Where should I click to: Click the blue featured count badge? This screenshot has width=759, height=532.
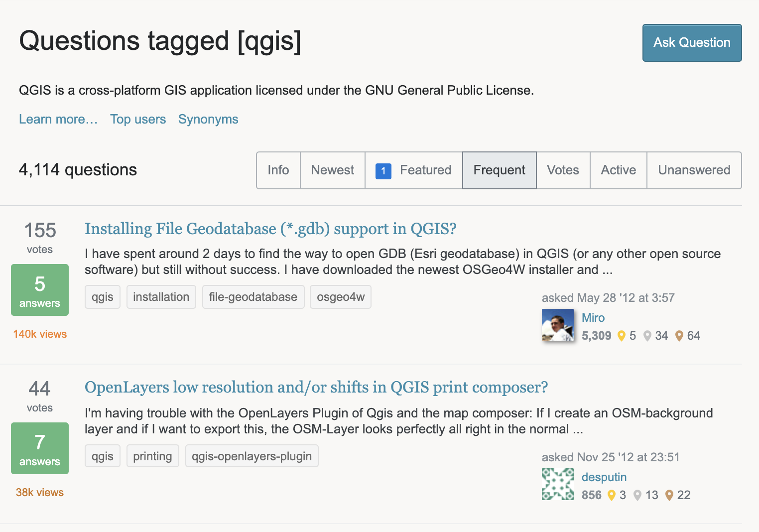(383, 171)
